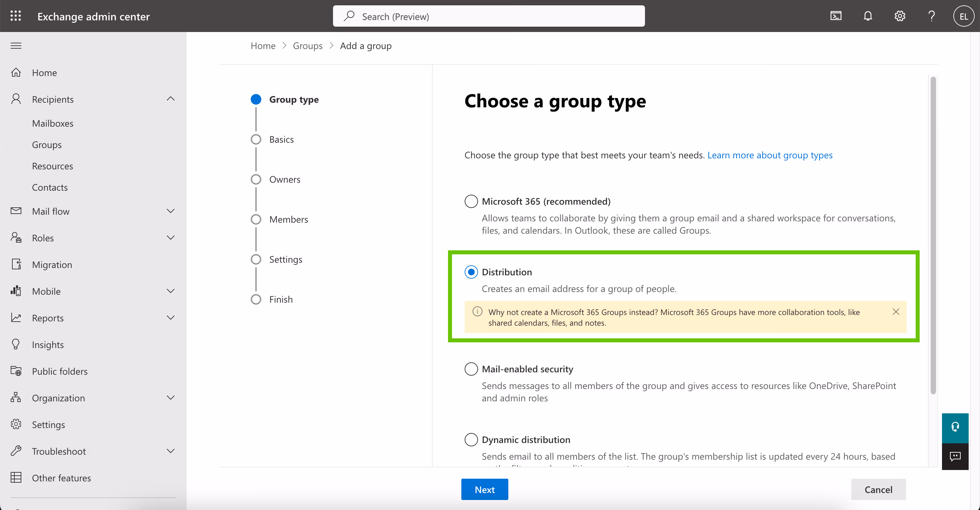Select Mail-enabled security radio button

click(x=471, y=369)
